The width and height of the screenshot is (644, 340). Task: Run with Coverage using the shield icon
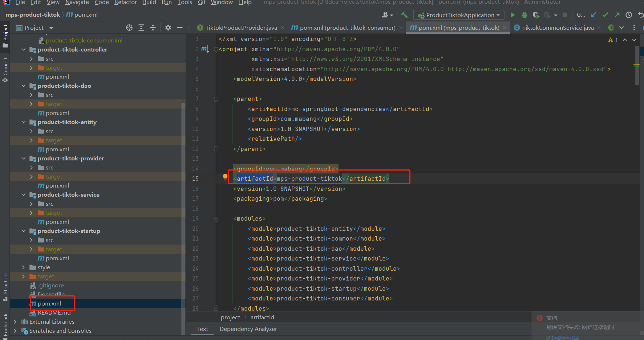point(536,15)
